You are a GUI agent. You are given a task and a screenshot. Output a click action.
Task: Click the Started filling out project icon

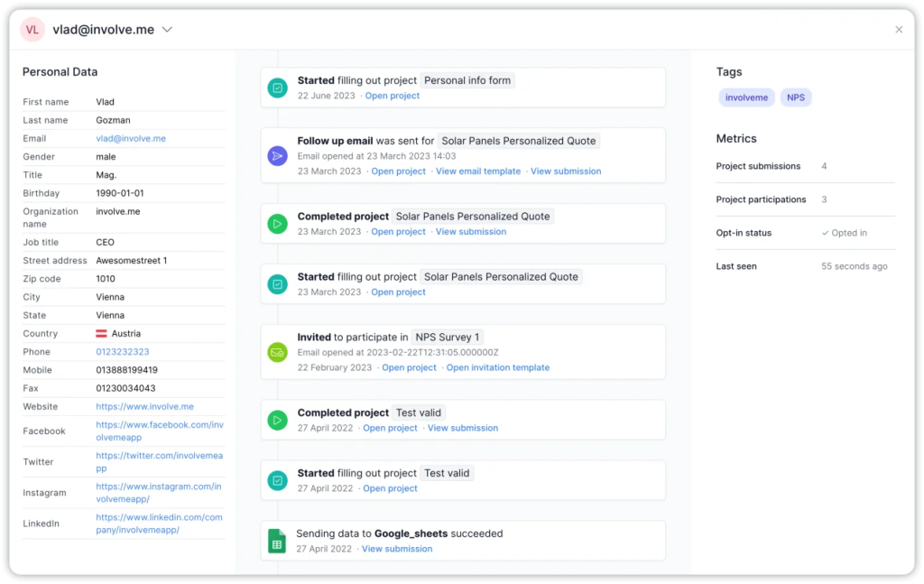(277, 86)
